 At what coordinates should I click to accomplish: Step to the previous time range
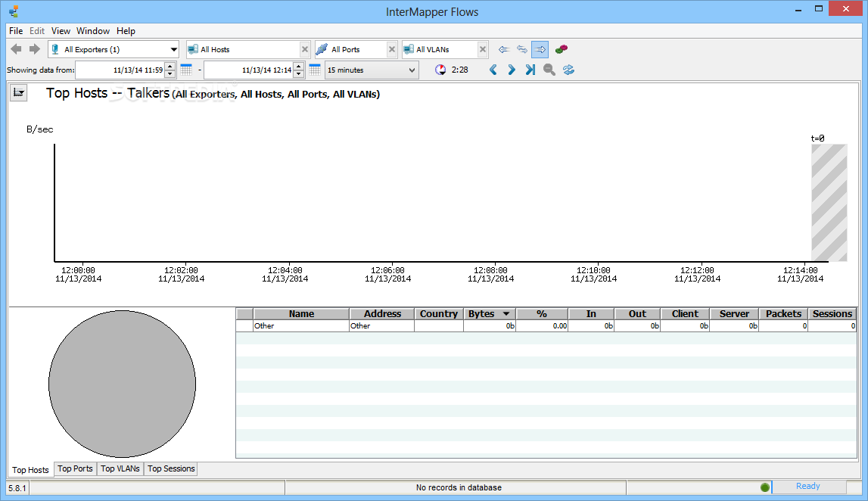(x=493, y=70)
